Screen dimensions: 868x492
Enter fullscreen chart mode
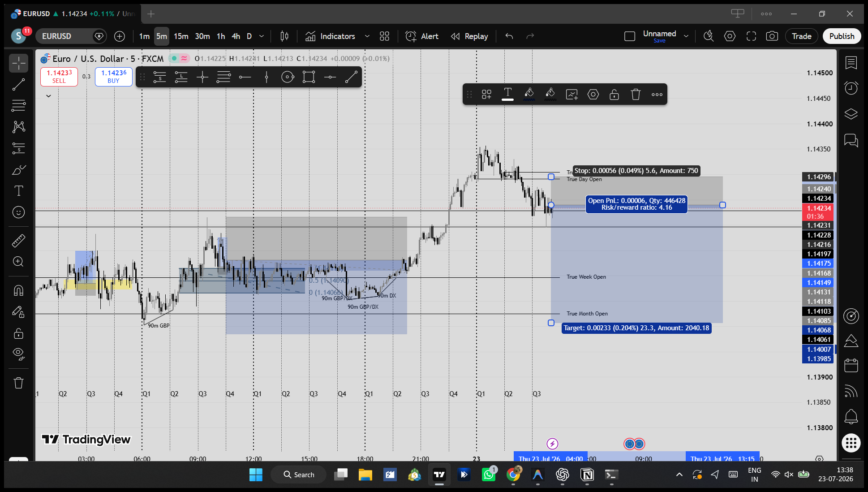pos(751,36)
